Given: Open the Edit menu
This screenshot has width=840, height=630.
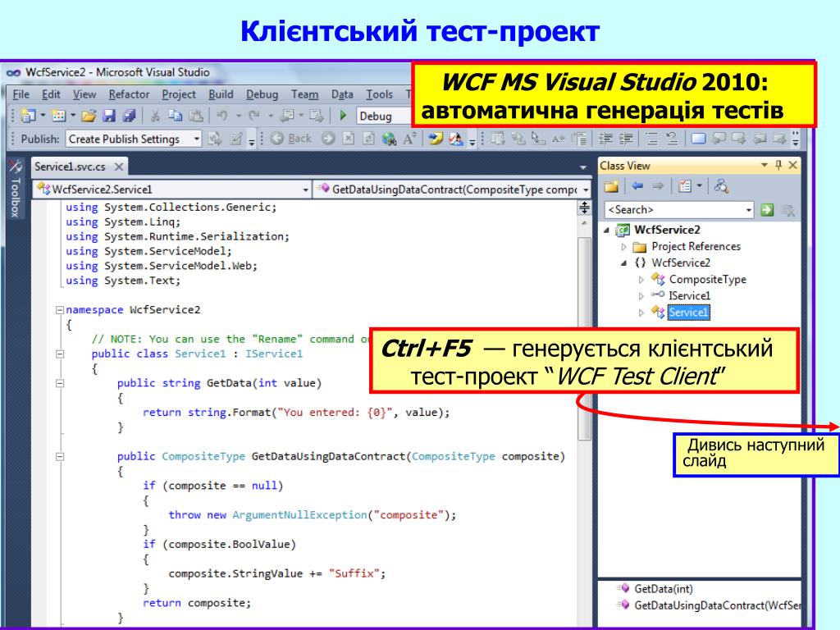Looking at the screenshot, I should pos(51,94).
